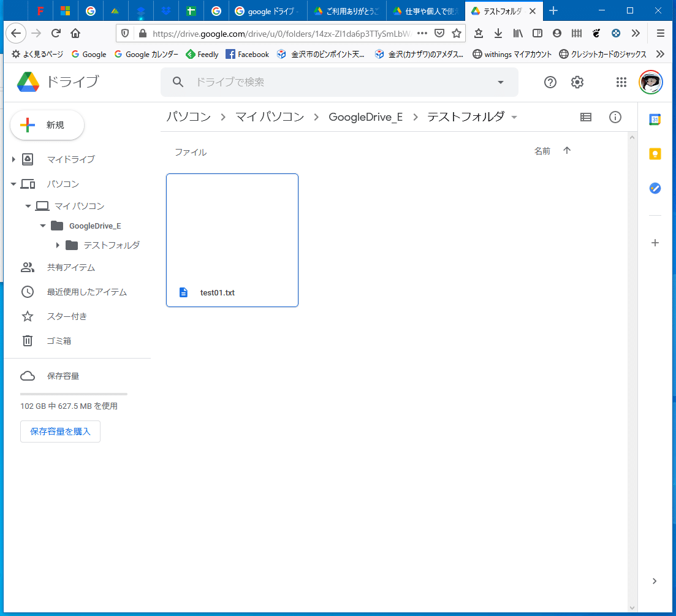Click the 新規 (New) button
676x616 pixels.
coord(47,124)
